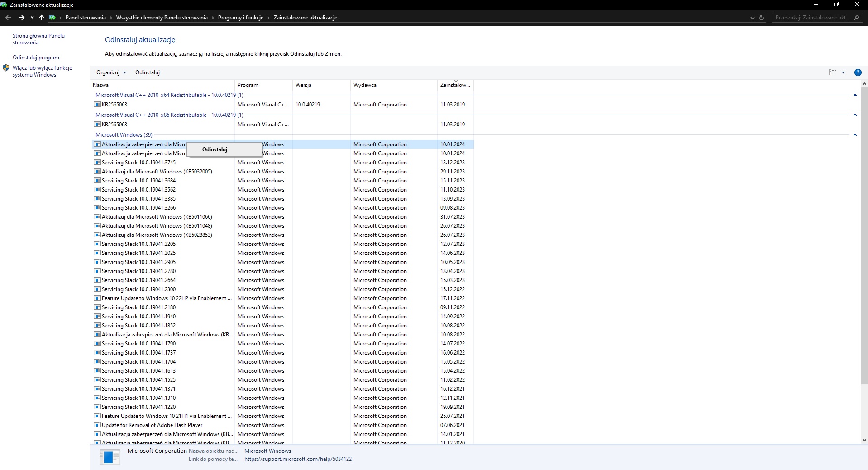
Task: Click the KB2565063 update item icon
Action: [97, 104]
